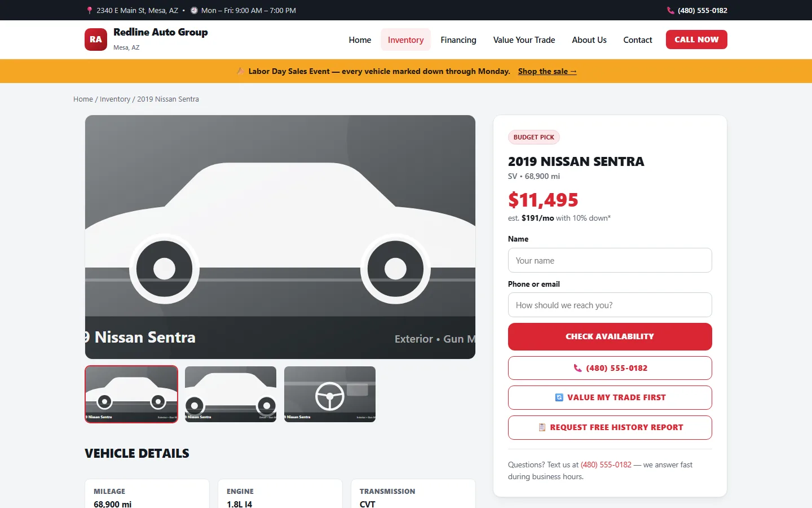Click the '2019 NISSAN SENTRA' heading
The width and height of the screenshot is (812, 508).
point(576,161)
